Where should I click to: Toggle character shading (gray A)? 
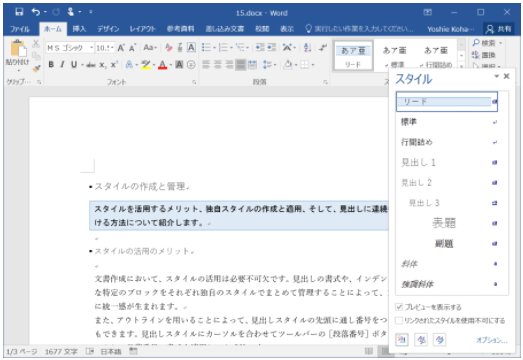[x=179, y=65]
